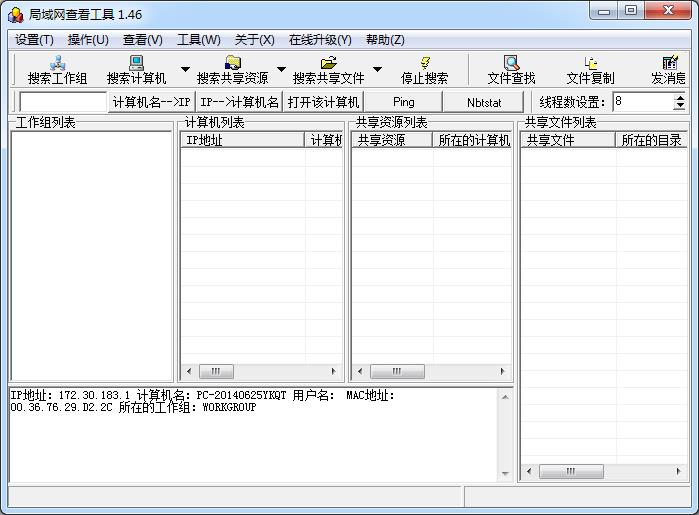Click the horizontal scrollbar thumb under 共享文件列表
Viewport: 699px width, 515px height.
point(571,471)
